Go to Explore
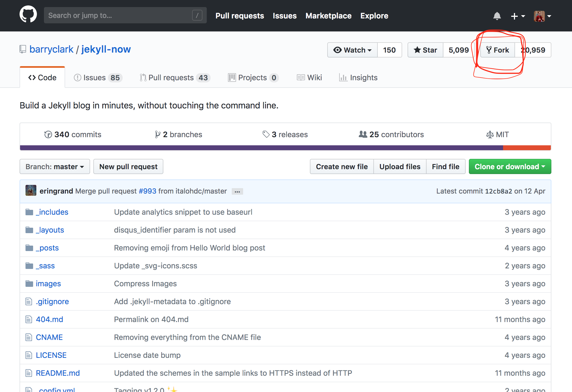 point(374,16)
